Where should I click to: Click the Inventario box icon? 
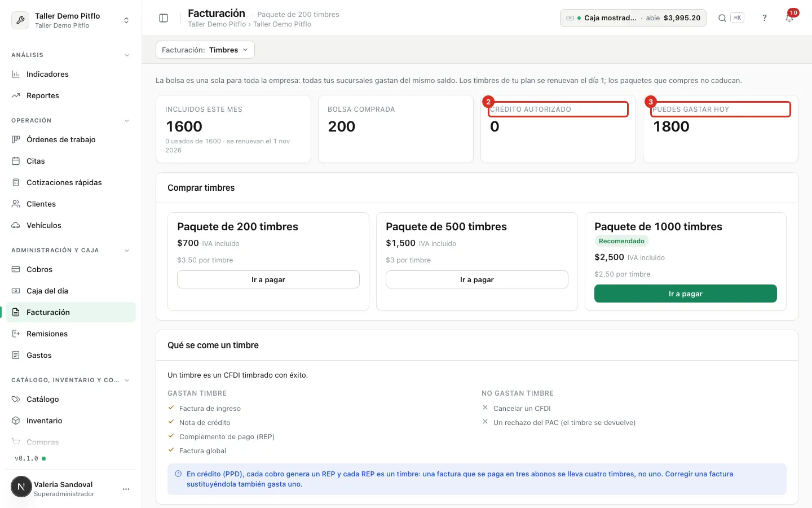pyautogui.click(x=16, y=421)
